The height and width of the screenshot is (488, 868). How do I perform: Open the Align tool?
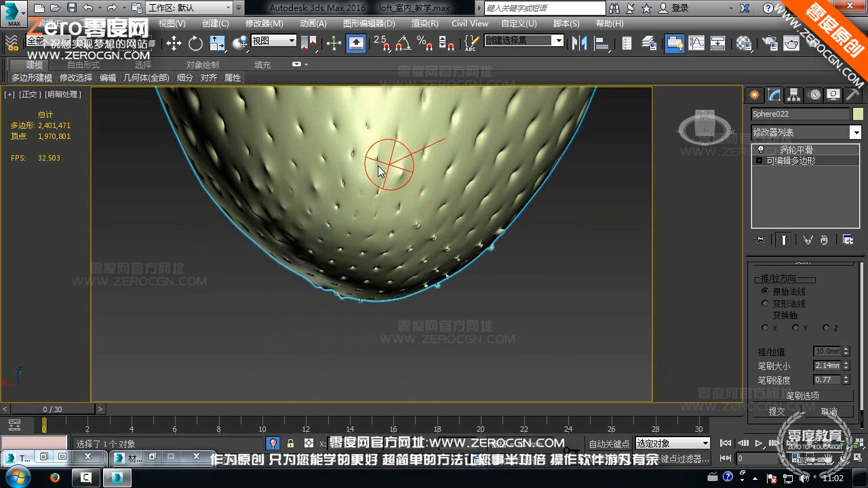pyautogui.click(x=601, y=43)
